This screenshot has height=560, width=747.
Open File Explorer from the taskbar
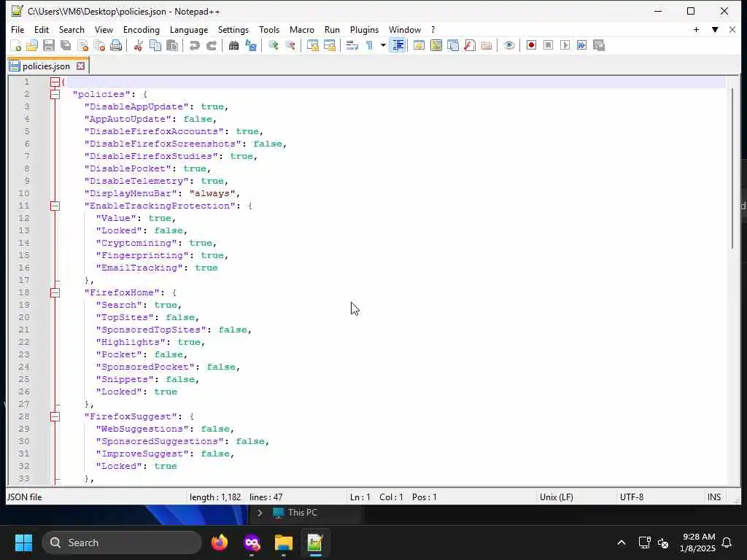(284, 542)
